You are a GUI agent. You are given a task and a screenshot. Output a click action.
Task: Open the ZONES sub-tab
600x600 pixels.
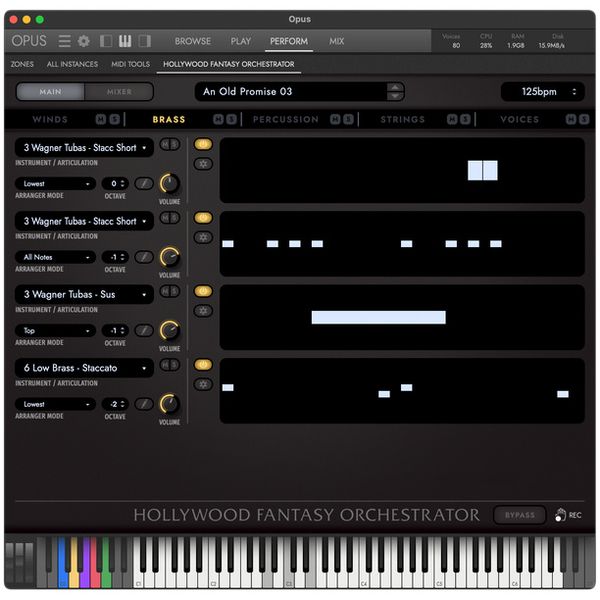[22, 64]
